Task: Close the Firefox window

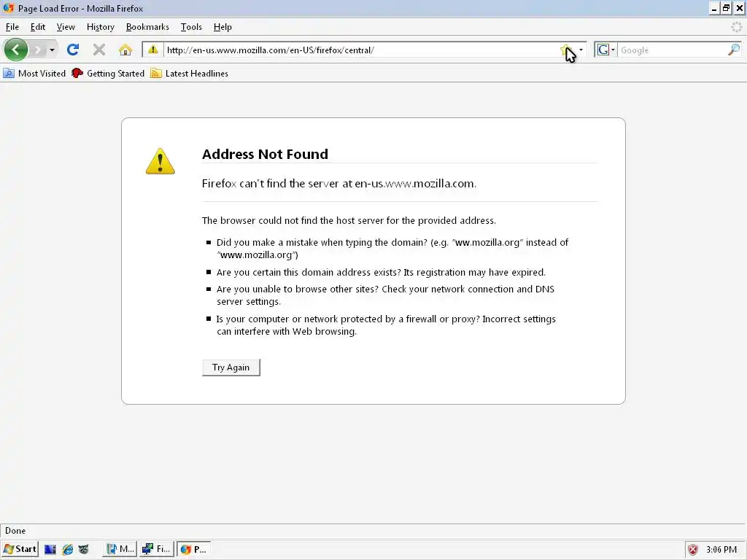Action: point(740,8)
